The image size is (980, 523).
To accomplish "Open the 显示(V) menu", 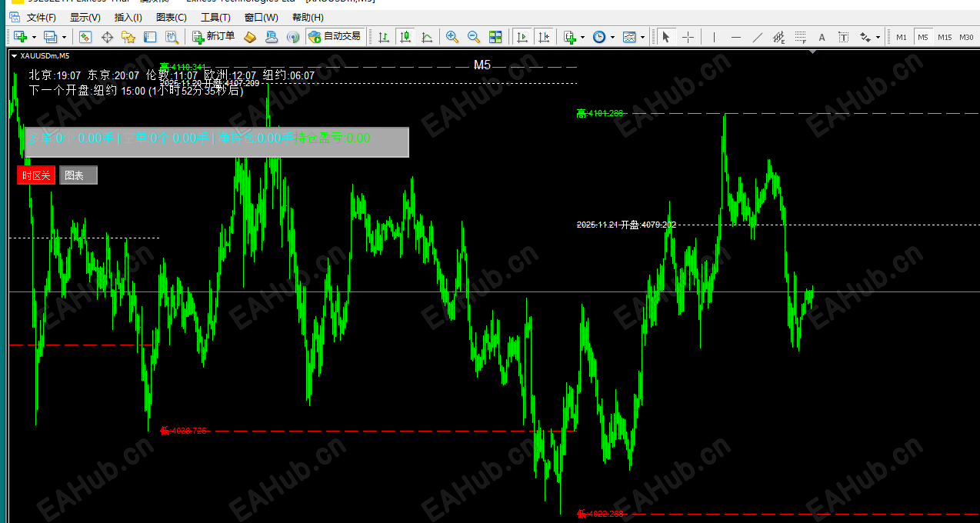I will [x=85, y=17].
